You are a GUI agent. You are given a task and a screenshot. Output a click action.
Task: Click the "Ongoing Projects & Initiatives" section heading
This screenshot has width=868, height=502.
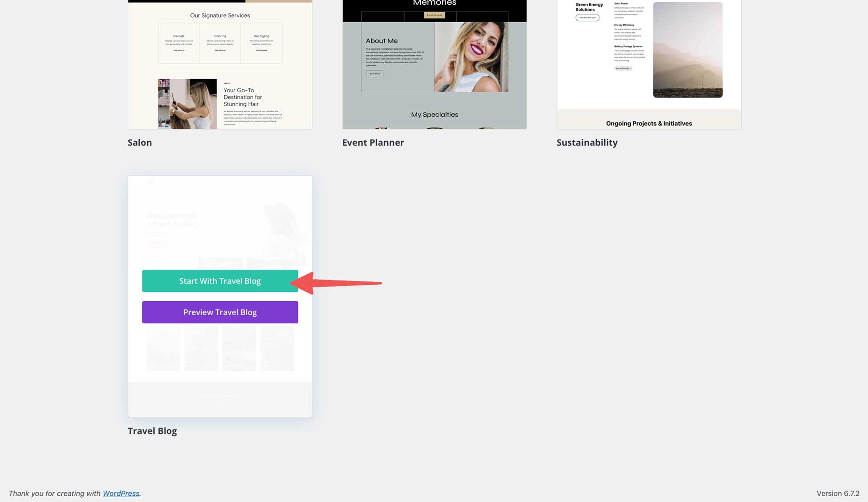coord(649,123)
